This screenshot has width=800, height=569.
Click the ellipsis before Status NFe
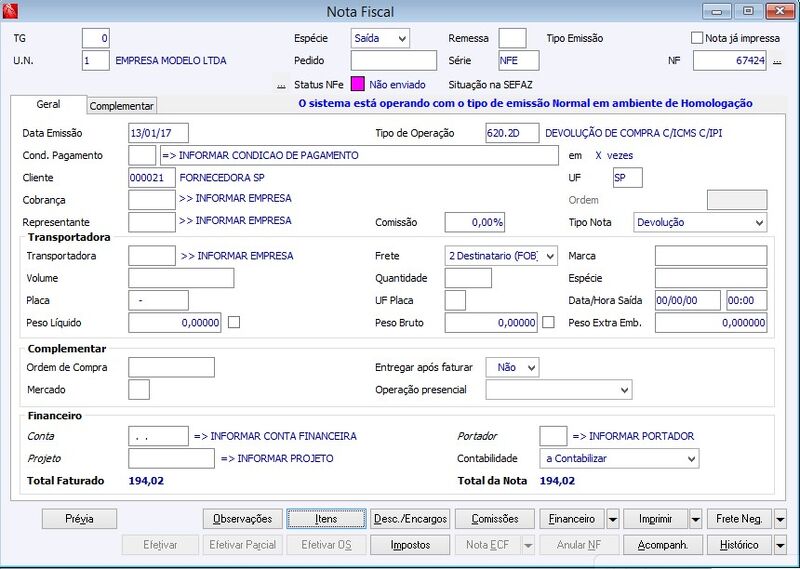coord(281,85)
